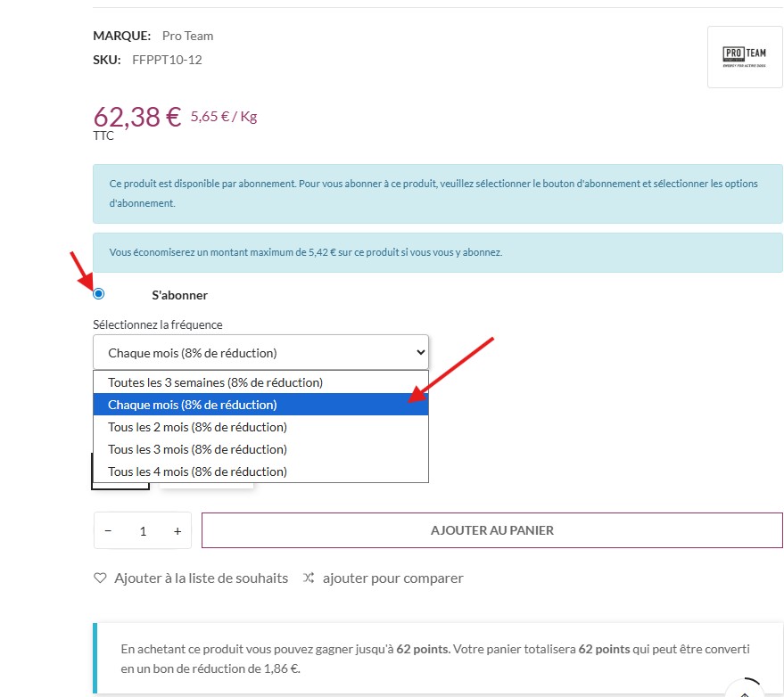Choose 'Toutes les 3 semaines' option

215,382
